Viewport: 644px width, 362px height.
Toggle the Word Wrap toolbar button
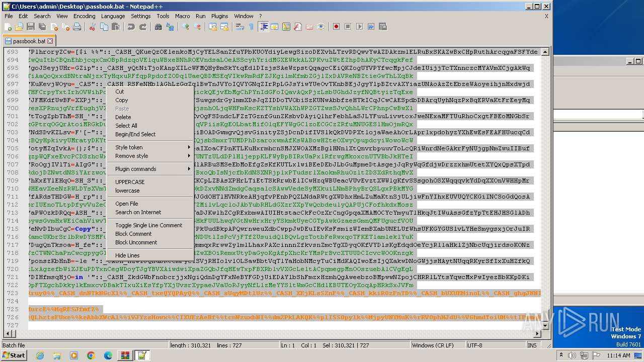[x=240, y=27]
